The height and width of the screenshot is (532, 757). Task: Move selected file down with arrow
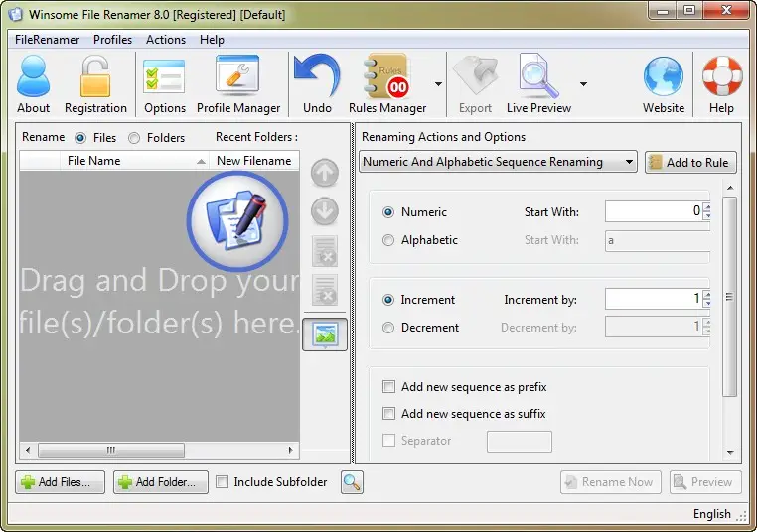click(x=325, y=211)
